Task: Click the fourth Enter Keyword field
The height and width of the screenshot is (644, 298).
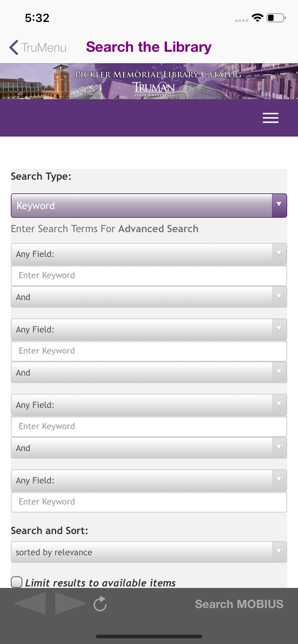Action: [x=149, y=502]
